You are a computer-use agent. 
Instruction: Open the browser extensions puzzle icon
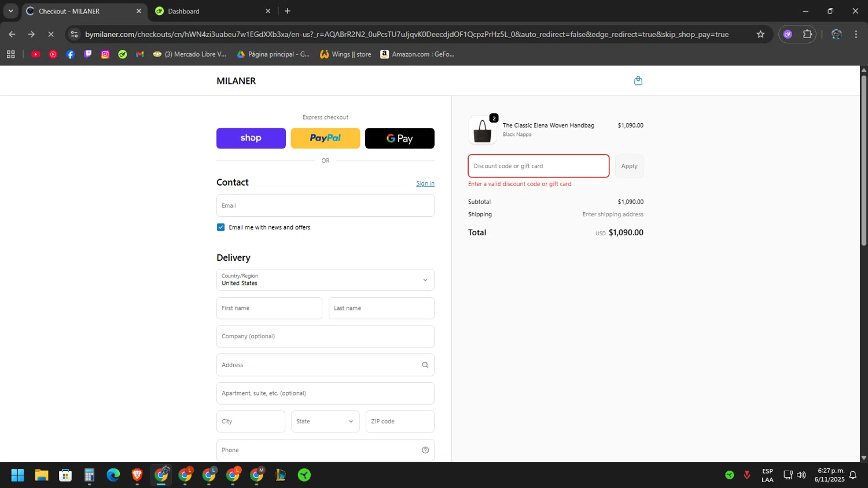point(807,34)
